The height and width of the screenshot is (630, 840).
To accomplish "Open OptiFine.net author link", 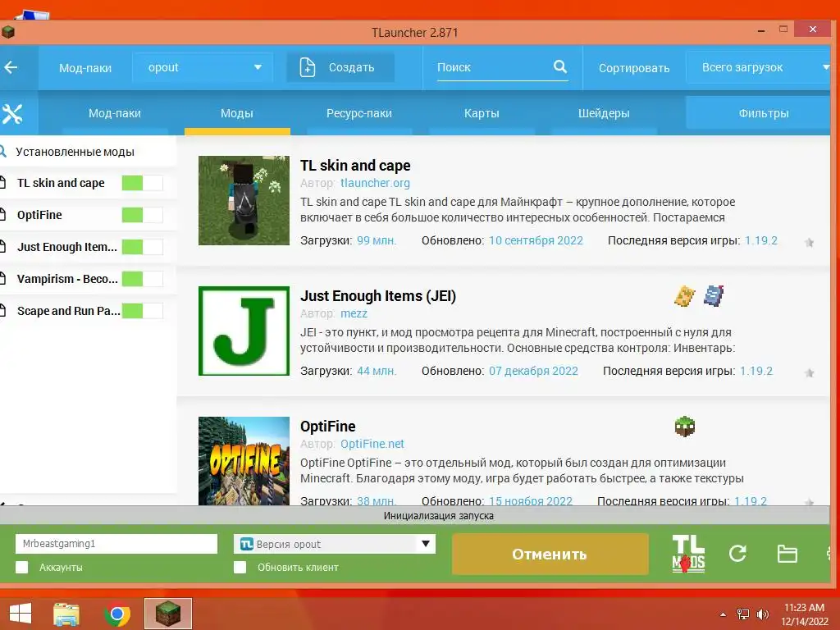I will pyautogui.click(x=372, y=444).
